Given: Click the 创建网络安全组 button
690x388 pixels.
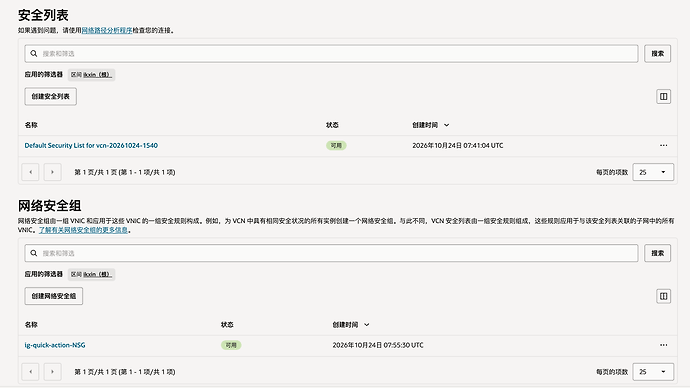Looking at the screenshot, I should coord(54,296).
